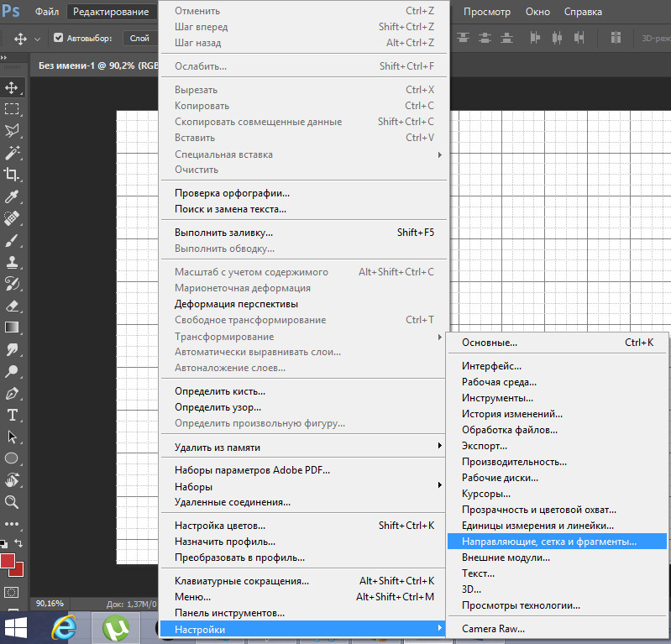Toggle the Автовыбор checkbox
Viewport: 671px width, 644px height.
(58, 38)
